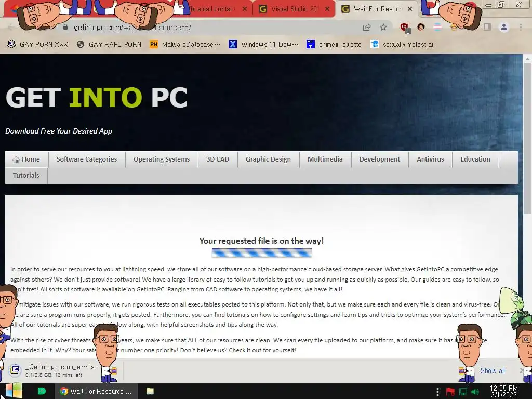Open the MalwareDatabase bookmark
The width and height of the screenshot is (532, 399).
click(x=185, y=45)
